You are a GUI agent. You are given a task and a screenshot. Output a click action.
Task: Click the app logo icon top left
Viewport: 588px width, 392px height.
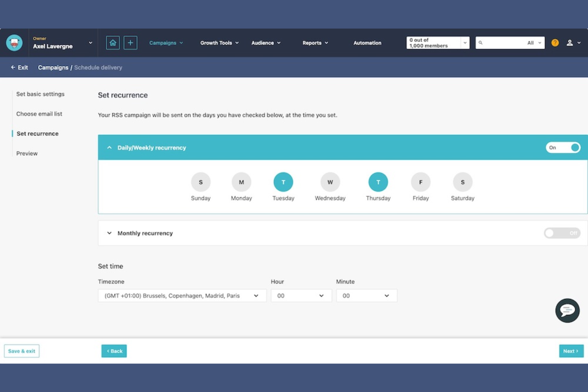(x=14, y=42)
